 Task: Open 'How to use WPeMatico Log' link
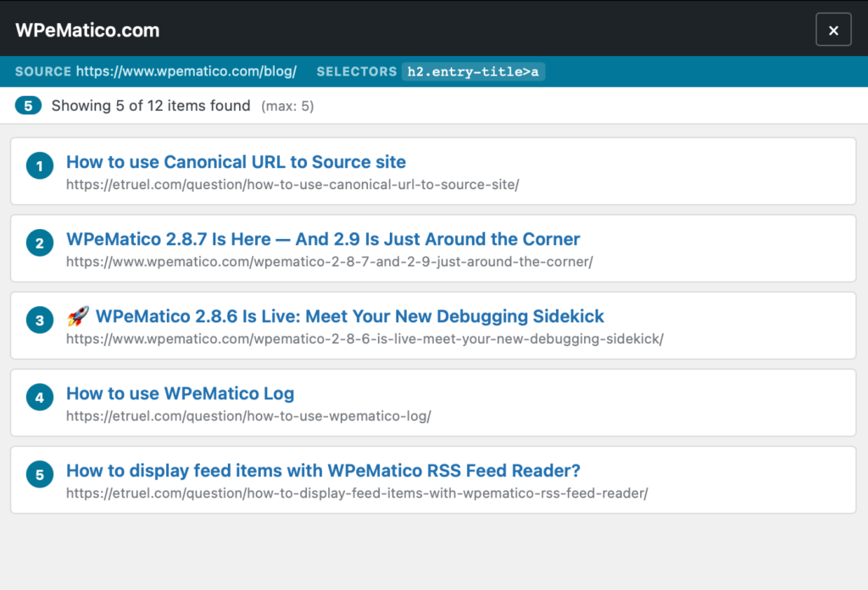[180, 393]
